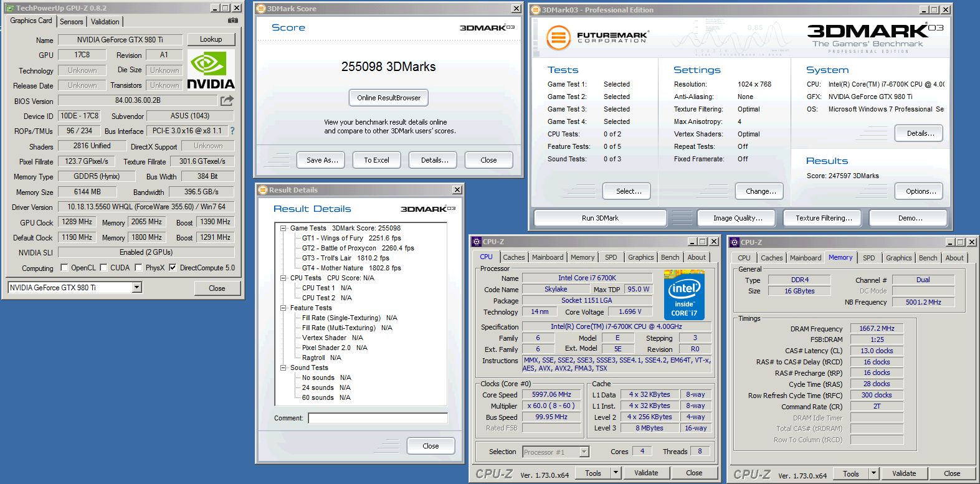This screenshot has height=484, width=980.
Task: Toggle the PhysX checkbox
Action: click(x=138, y=268)
